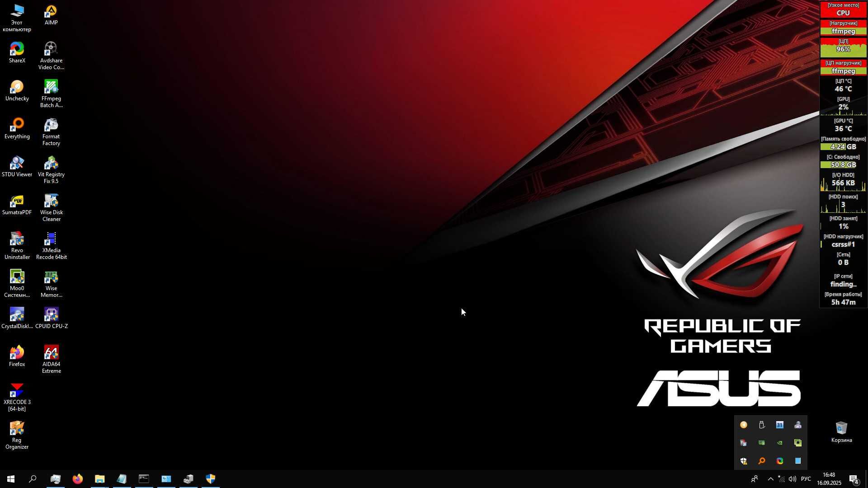Open File Explorer from the taskbar

(99, 479)
